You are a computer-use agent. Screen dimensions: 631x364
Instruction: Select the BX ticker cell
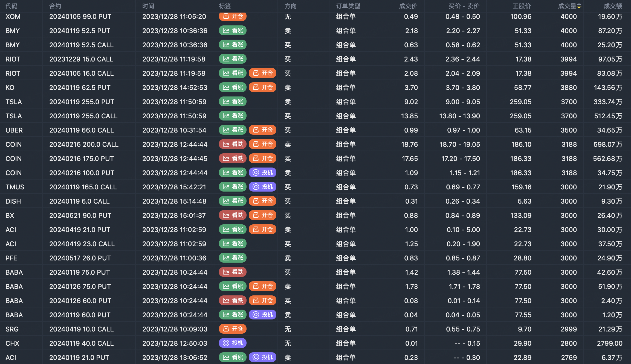pyautogui.click(x=10, y=215)
